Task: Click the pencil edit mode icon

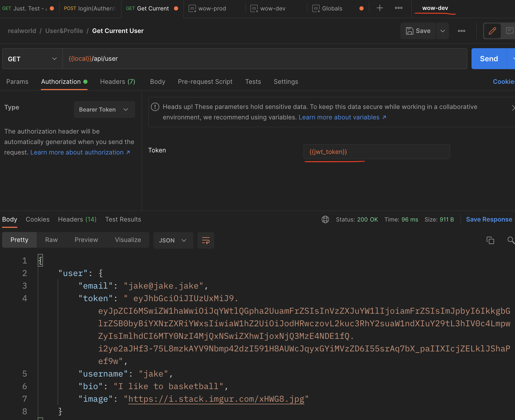Action: coord(492,31)
